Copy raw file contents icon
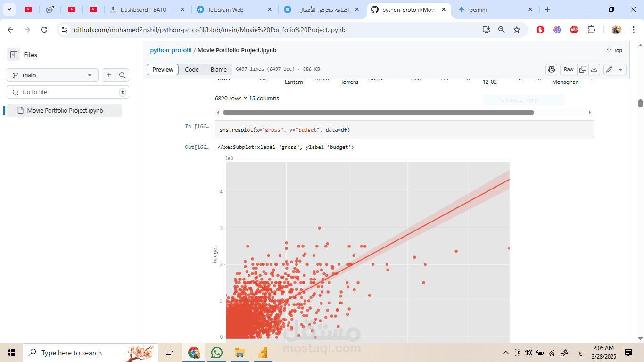Viewport: 644px width, 362px height. pyautogui.click(x=583, y=69)
